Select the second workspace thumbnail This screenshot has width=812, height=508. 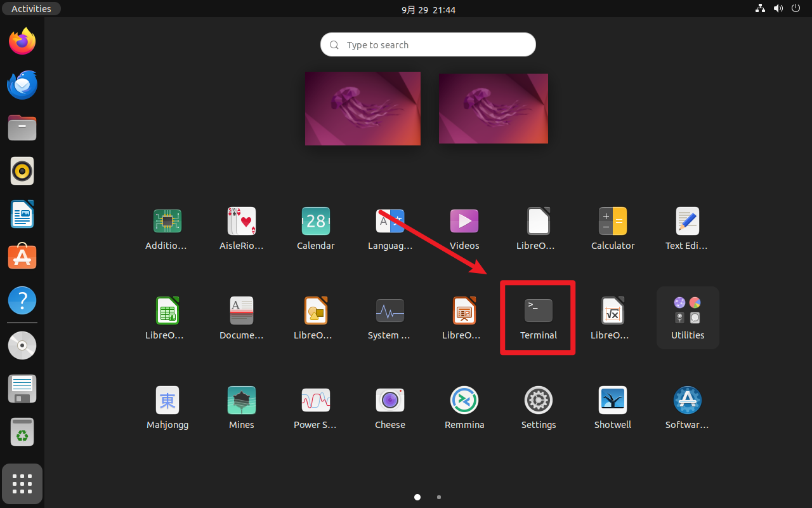point(494,109)
